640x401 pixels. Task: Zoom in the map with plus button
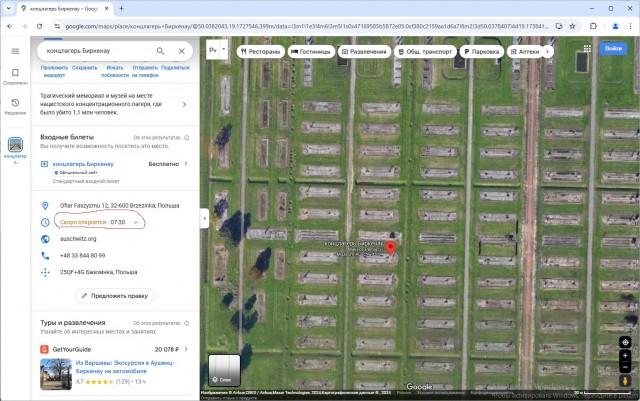625,356
